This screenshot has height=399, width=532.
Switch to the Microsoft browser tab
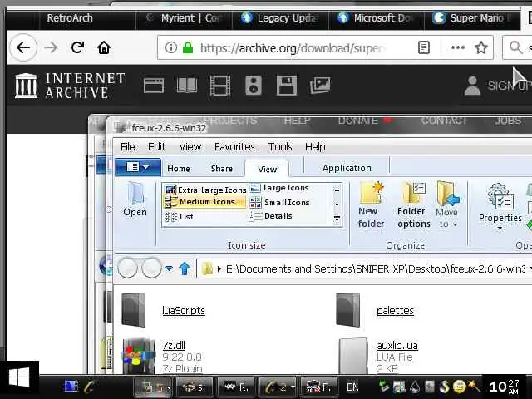[377, 18]
